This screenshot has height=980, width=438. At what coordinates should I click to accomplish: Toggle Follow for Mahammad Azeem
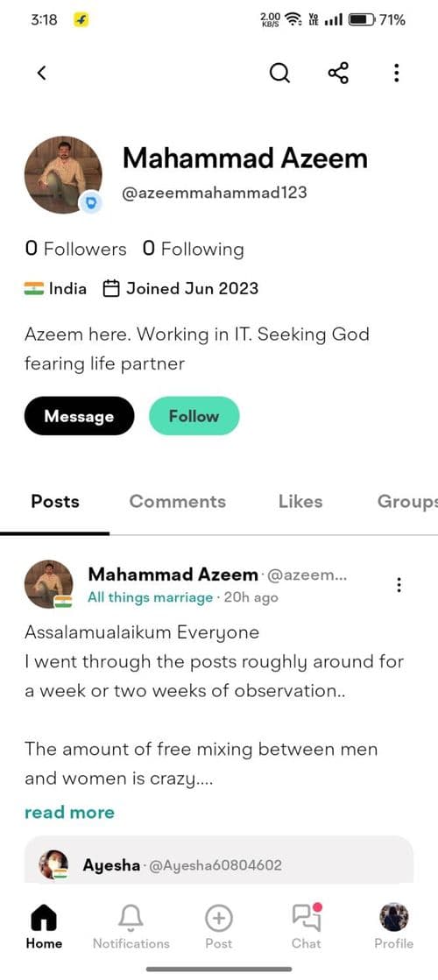[194, 416]
